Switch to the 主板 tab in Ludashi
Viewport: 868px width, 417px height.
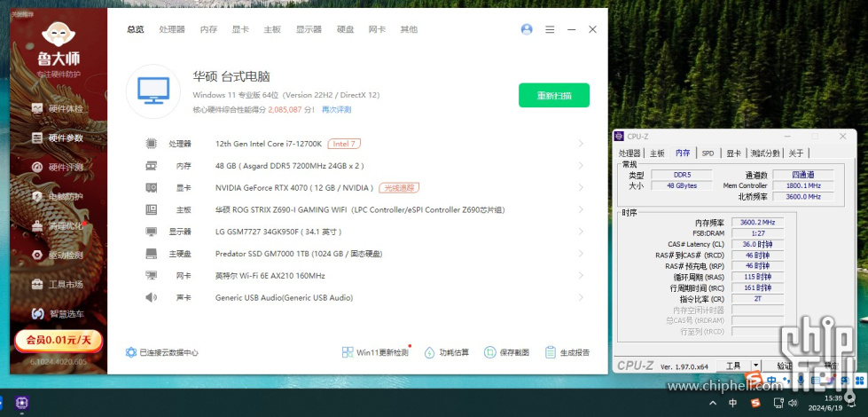point(272,29)
